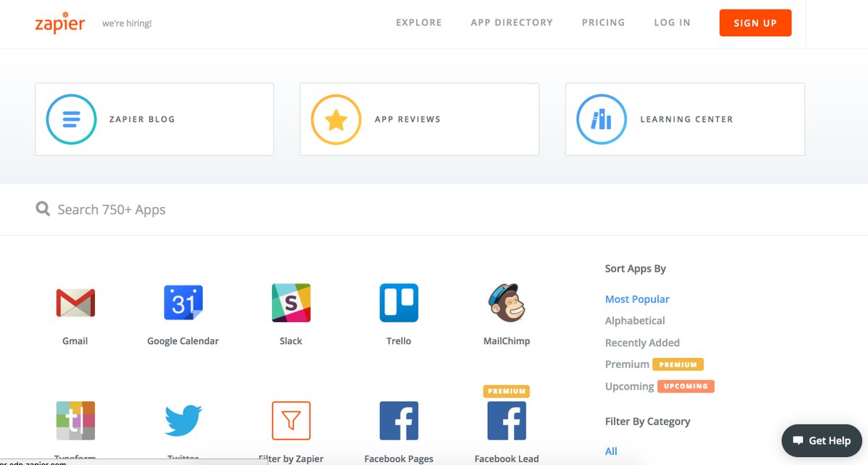Image resolution: width=868 pixels, height=465 pixels.
Task: Open the App Reviews card
Action: 419,120
